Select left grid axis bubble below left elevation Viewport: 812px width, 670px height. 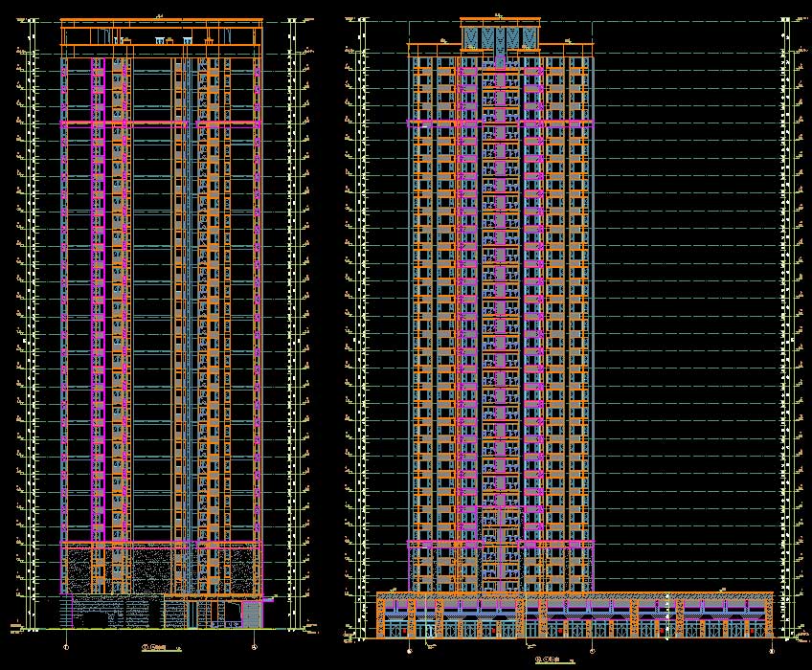click(65, 648)
